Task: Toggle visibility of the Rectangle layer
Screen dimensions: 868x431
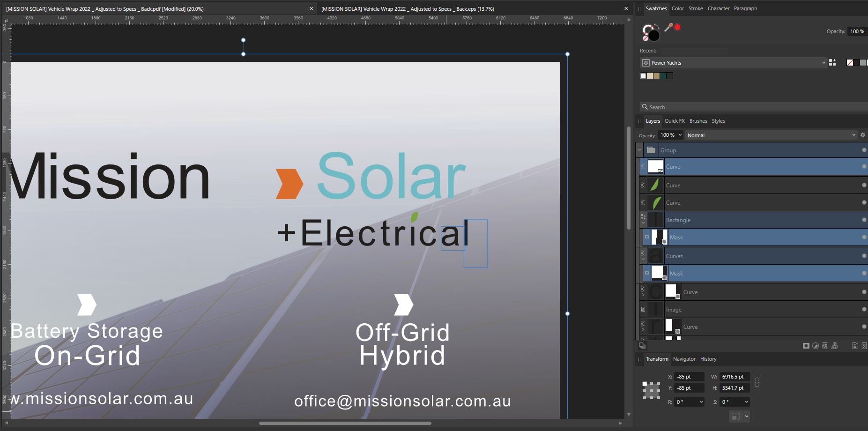Action: pos(864,220)
